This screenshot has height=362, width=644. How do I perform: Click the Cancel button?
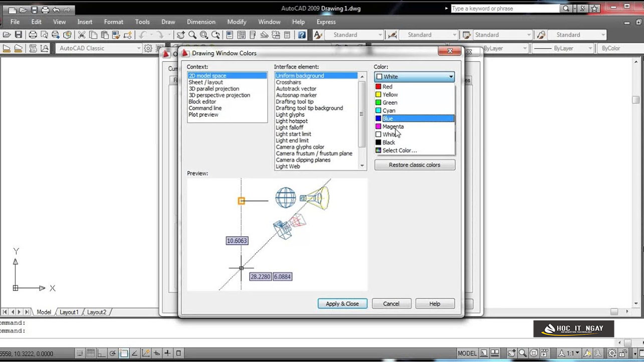coord(391,303)
